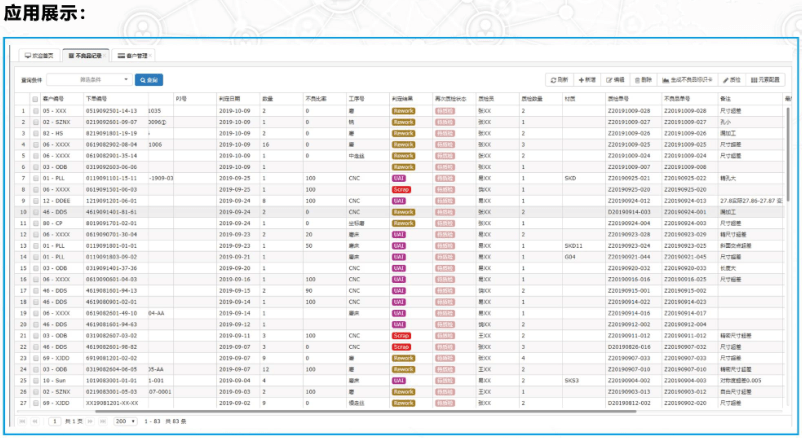Click the Scrap badge in row 8
Screen dimensions: 802x438
tap(402, 190)
